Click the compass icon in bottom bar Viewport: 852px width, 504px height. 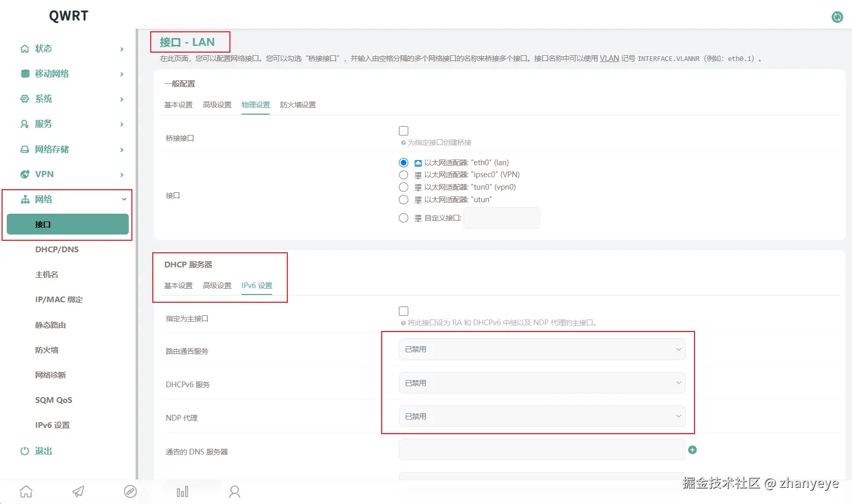coord(130,491)
